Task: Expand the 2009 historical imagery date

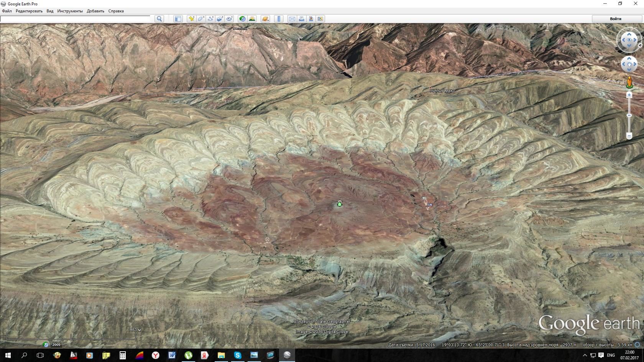Action: [56, 344]
